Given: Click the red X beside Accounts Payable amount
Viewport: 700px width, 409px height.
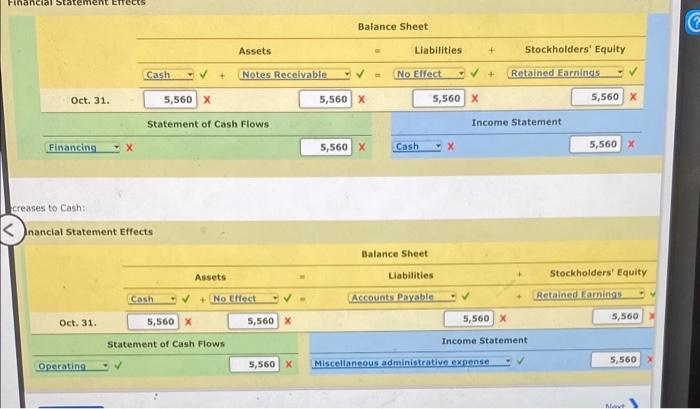Looking at the screenshot, I should tap(503, 318).
